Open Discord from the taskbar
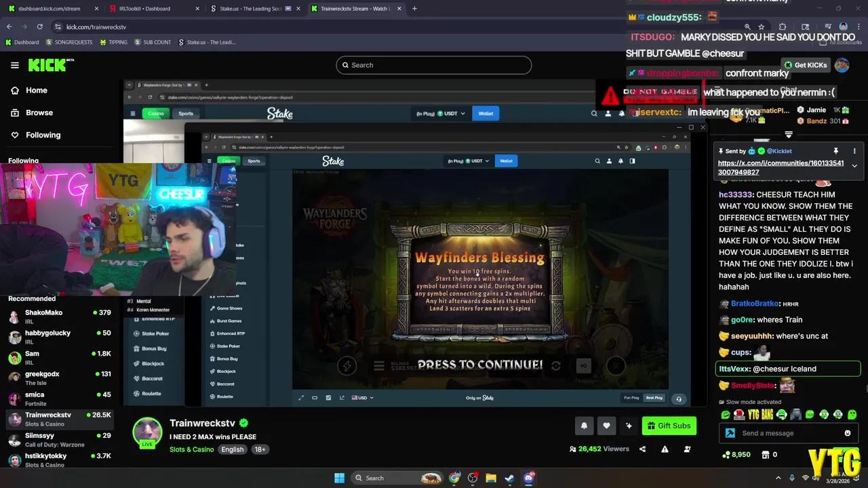This screenshot has height=488, width=868. (x=528, y=478)
